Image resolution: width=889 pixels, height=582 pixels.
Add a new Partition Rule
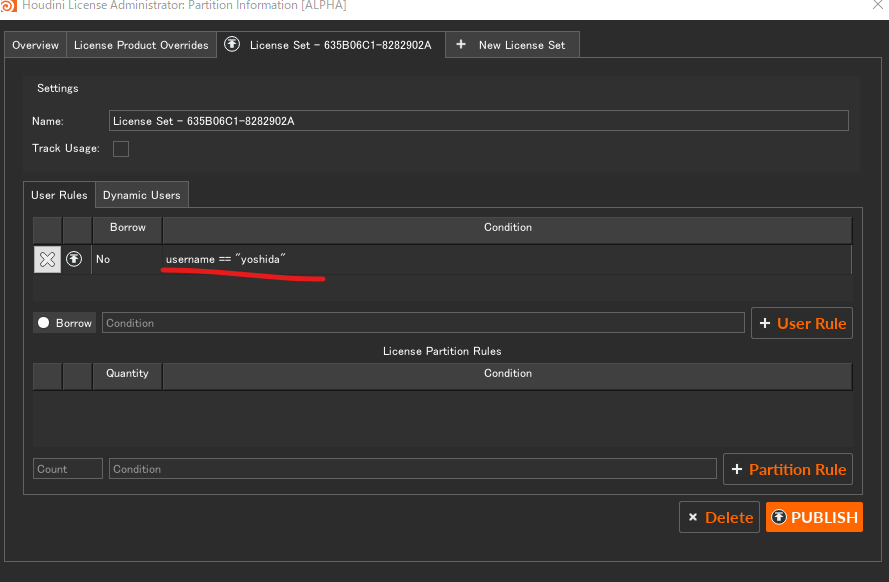788,469
